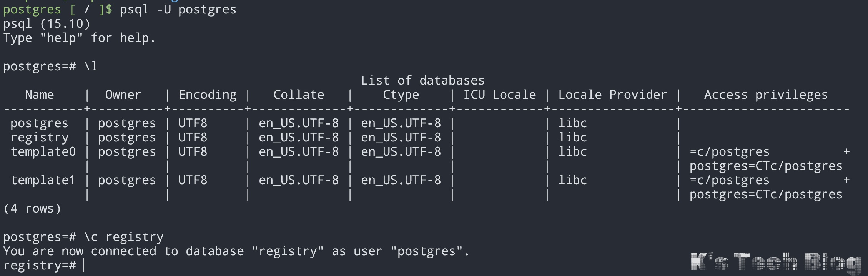Screen dimensions: 868x276
Task: Click the Access privileges column header
Action: (766, 95)
